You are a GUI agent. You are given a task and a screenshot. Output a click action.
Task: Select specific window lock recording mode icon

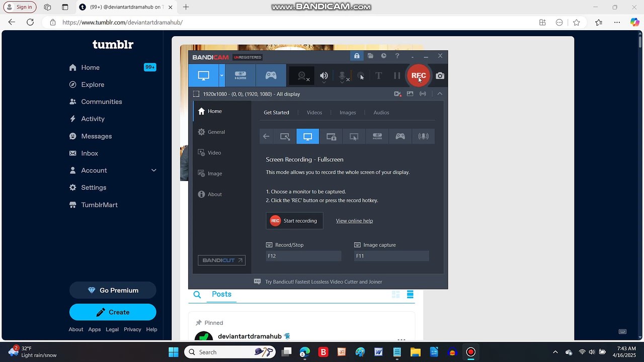331,136
